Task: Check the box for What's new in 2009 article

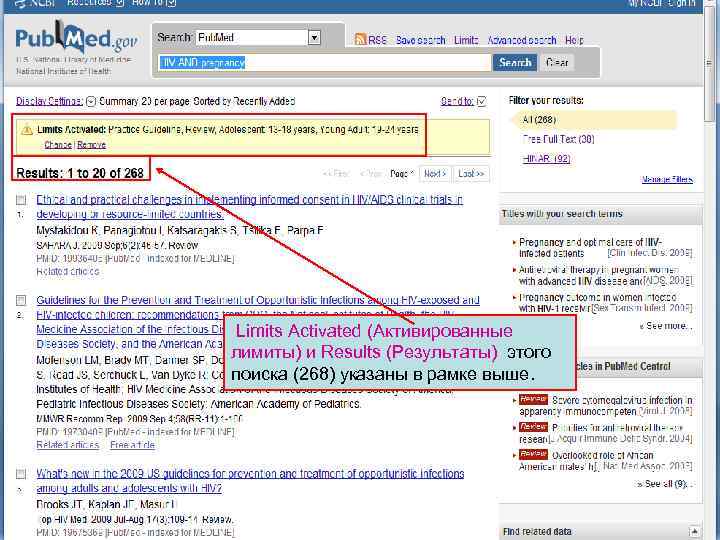Action: [x=21, y=474]
